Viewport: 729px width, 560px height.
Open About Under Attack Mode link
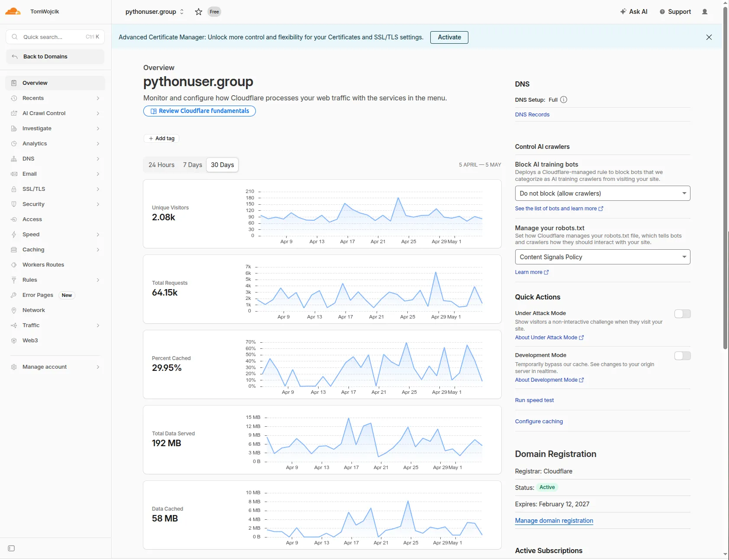[549, 338]
